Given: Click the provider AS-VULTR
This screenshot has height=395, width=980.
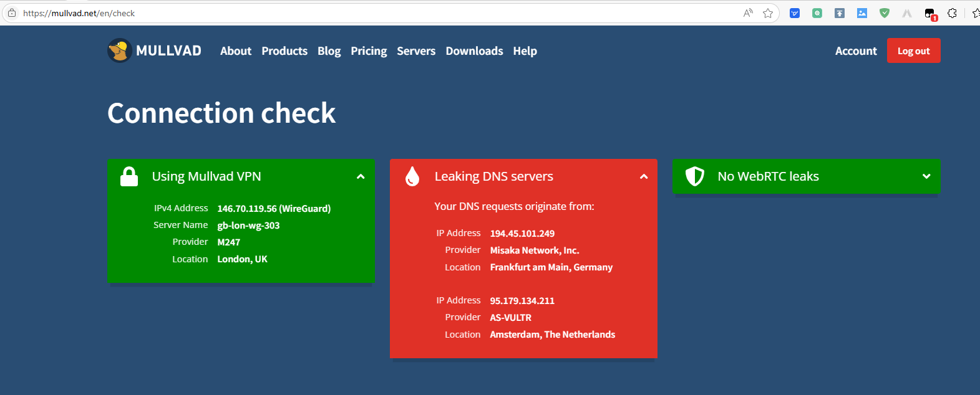Looking at the screenshot, I should click(x=510, y=318).
